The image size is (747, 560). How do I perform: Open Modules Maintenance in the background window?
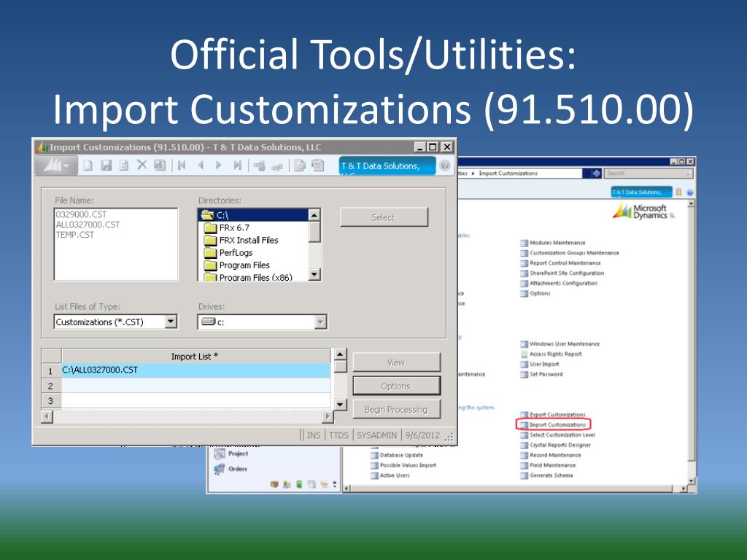pos(553,243)
